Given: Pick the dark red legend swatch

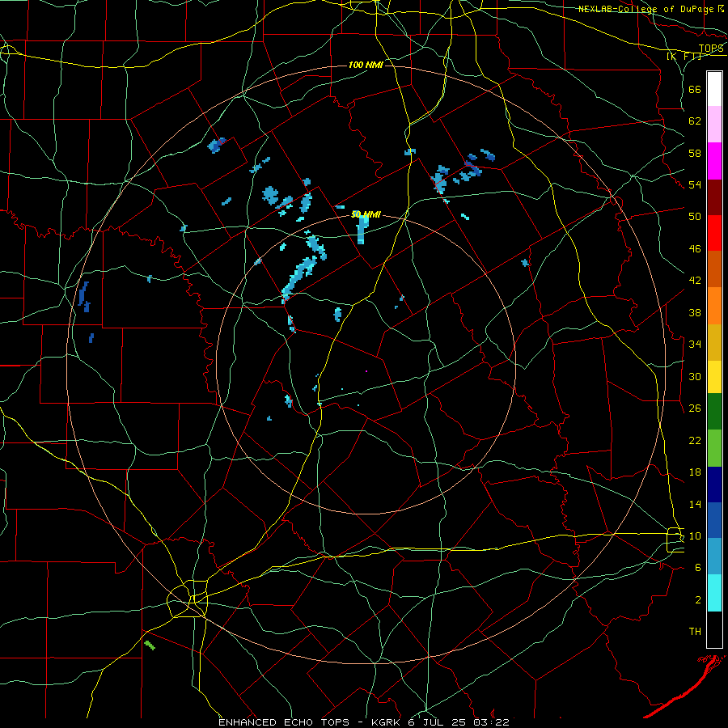Looking at the screenshot, I should coord(714,197).
